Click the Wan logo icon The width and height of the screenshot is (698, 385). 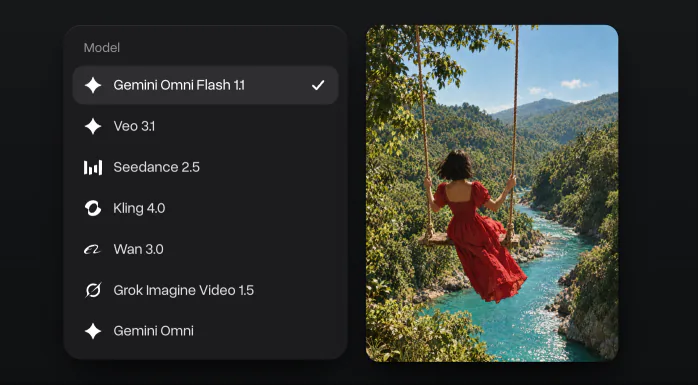pyautogui.click(x=93, y=249)
